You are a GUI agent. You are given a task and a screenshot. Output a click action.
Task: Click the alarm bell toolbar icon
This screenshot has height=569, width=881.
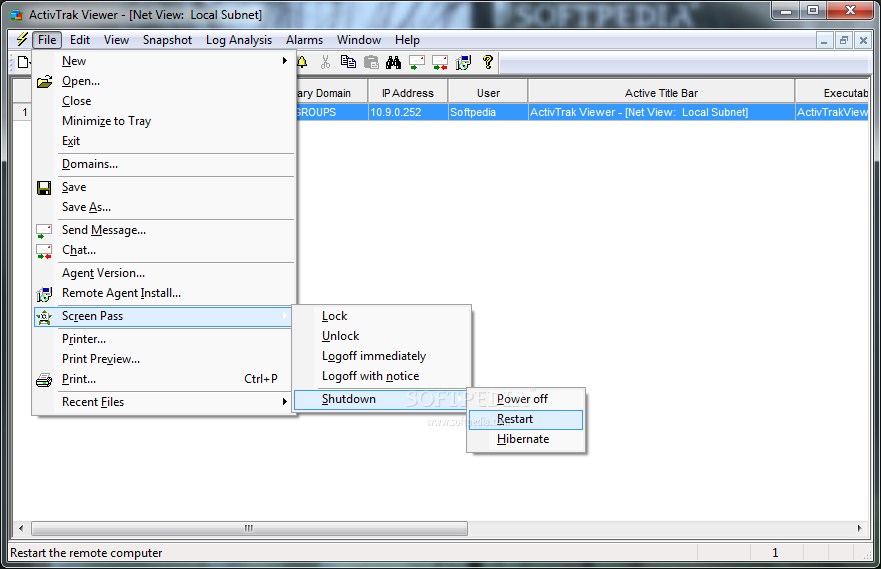click(302, 62)
